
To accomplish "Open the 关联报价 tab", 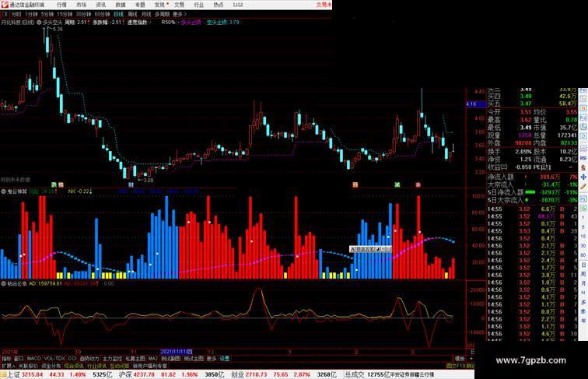I will 28,366.
